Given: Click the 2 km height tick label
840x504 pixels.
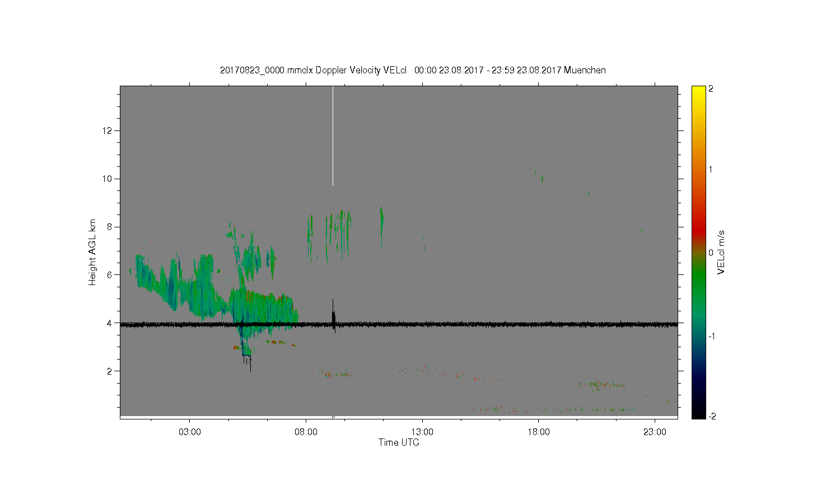Looking at the screenshot, I should click(110, 371).
